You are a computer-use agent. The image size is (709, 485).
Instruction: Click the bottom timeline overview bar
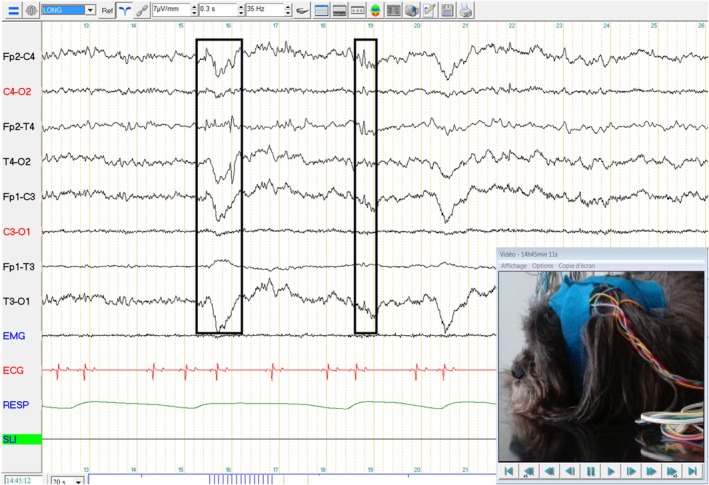click(292, 479)
